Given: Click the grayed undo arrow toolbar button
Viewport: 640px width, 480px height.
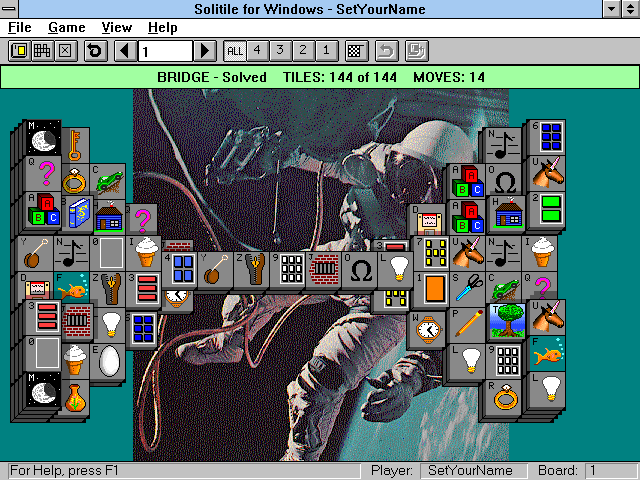Looking at the screenshot, I should coord(387,51).
